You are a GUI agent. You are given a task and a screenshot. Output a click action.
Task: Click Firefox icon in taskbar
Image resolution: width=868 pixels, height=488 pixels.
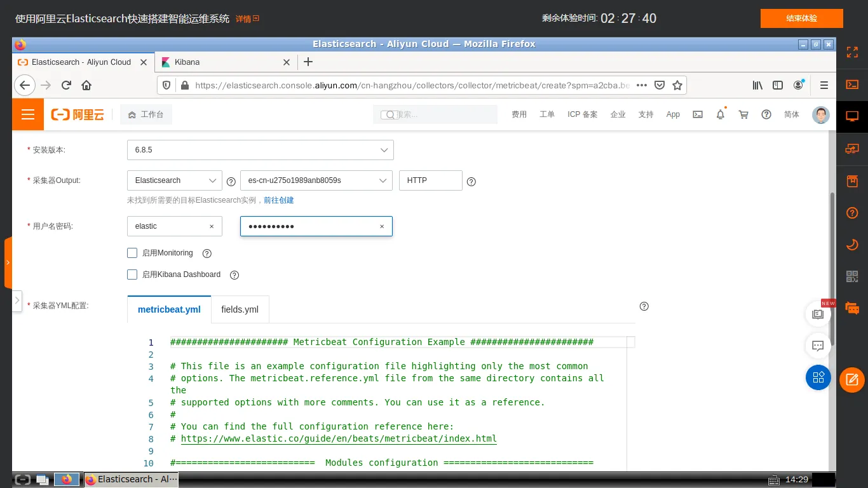click(67, 480)
